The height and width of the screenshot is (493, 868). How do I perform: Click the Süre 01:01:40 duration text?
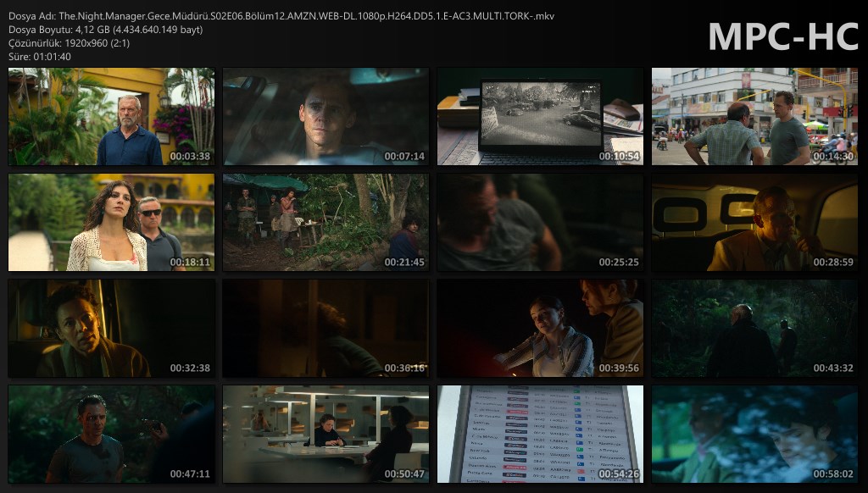(x=40, y=57)
